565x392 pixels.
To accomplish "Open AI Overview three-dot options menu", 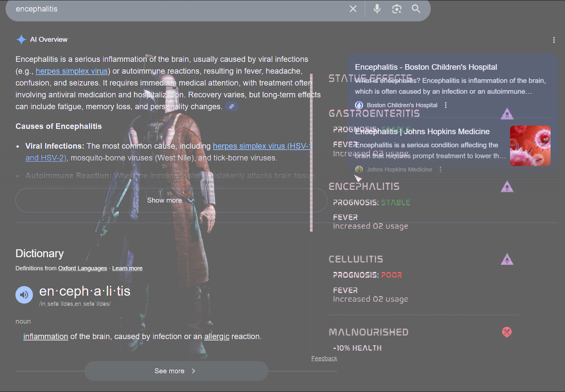I will (x=554, y=40).
